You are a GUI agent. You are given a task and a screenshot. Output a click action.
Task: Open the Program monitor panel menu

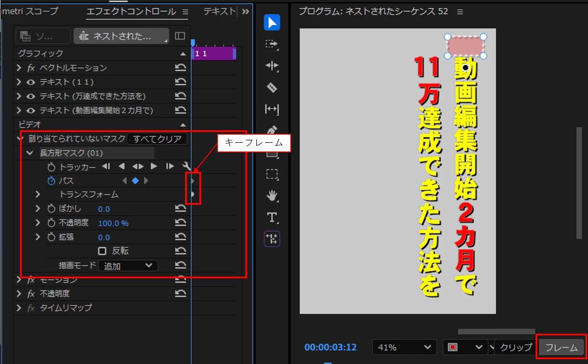(x=460, y=12)
